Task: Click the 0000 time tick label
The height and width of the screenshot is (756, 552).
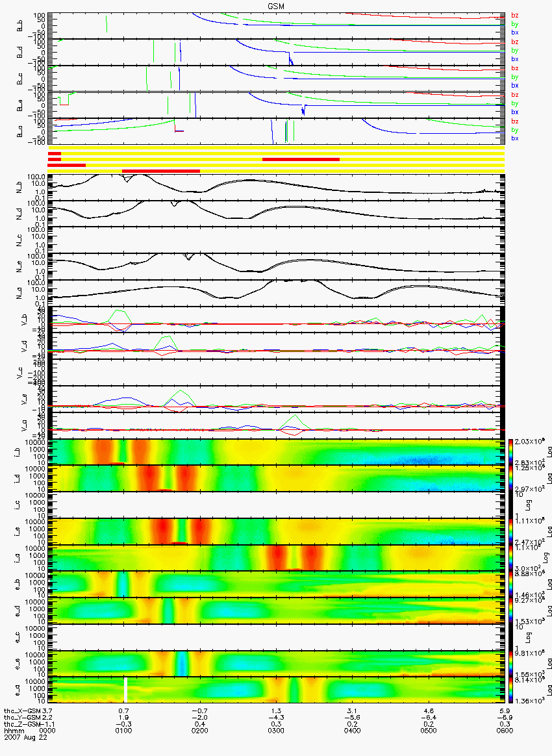Action: pyautogui.click(x=48, y=730)
